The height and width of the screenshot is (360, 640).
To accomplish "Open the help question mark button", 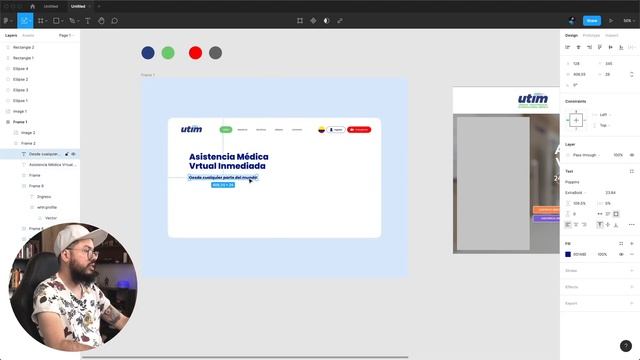I will point(626,346).
